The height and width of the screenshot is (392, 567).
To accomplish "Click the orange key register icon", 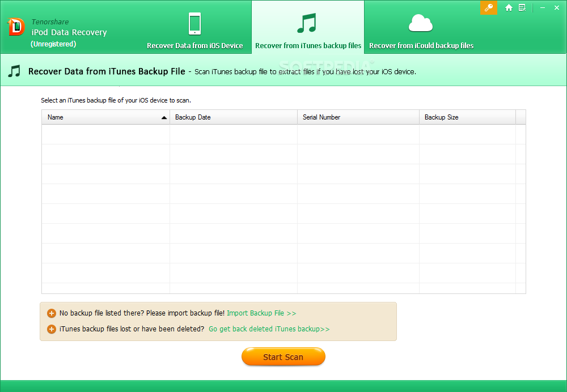I will 489,7.
